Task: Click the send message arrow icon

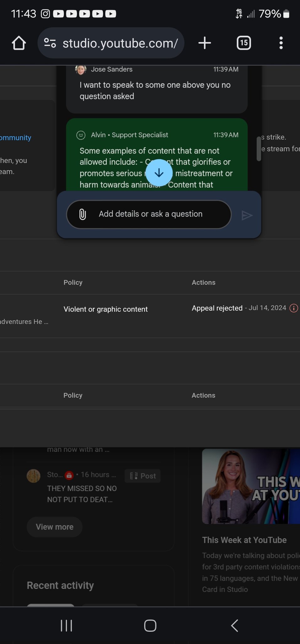Action: pos(247,215)
